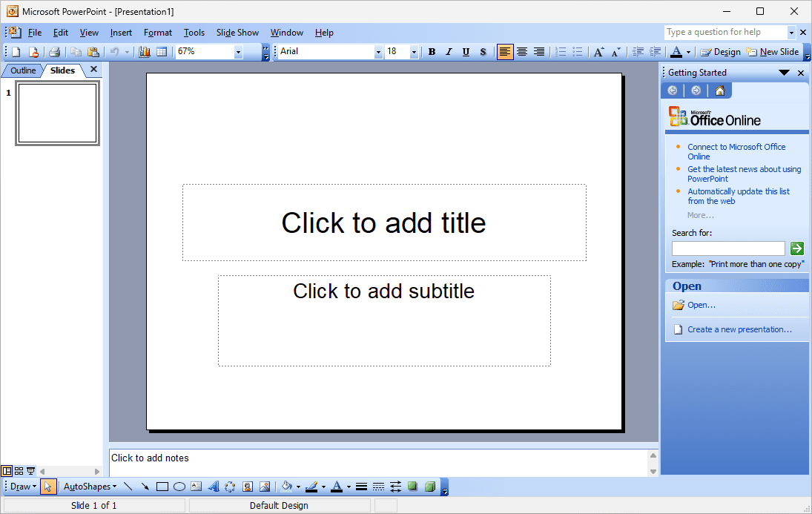The width and height of the screenshot is (812, 514).
Task: Expand the AutoShapes menu
Action: (x=90, y=487)
